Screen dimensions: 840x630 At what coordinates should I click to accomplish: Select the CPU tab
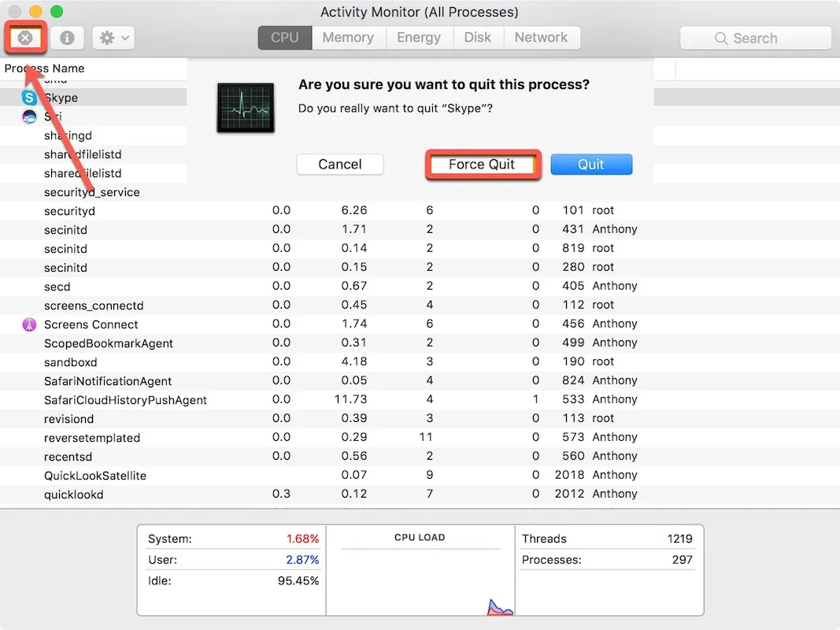point(284,37)
